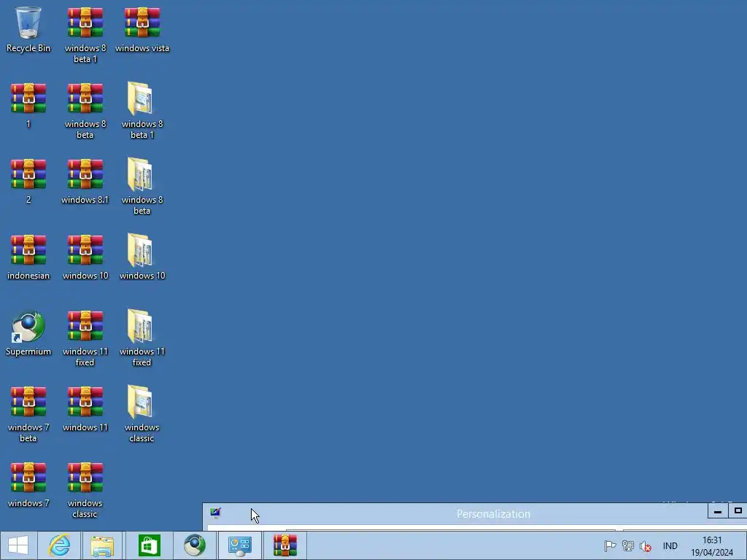Switch to WinRAR in the taskbar
The image size is (747, 560).
pos(285,545)
